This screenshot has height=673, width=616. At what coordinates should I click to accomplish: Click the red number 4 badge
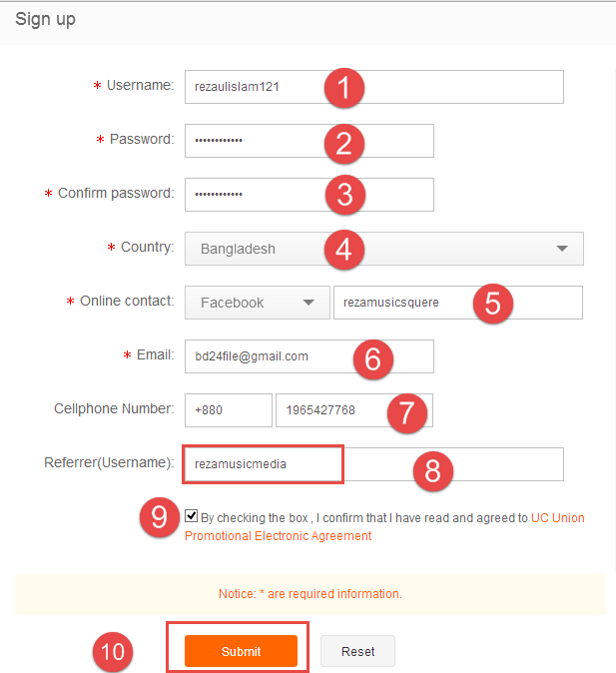[343, 249]
